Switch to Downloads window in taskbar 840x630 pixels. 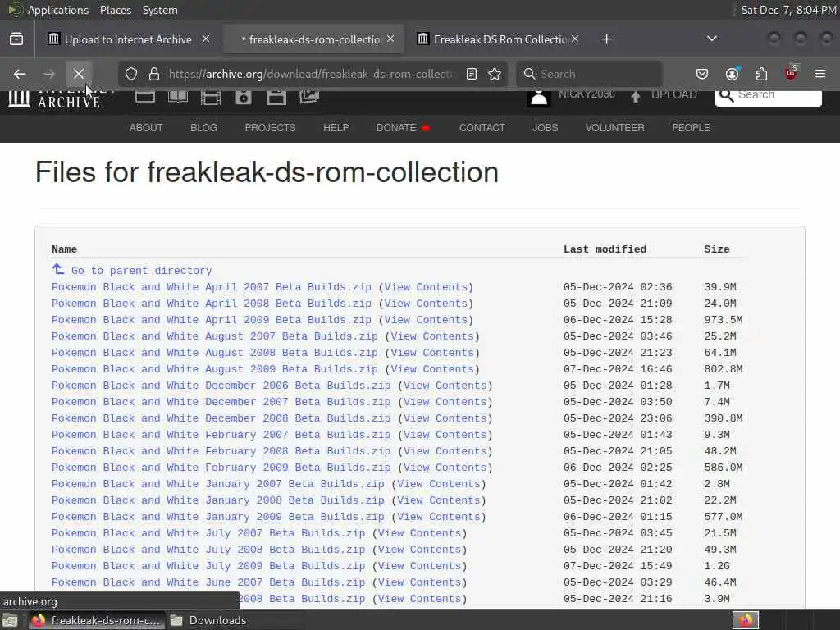[209, 620]
